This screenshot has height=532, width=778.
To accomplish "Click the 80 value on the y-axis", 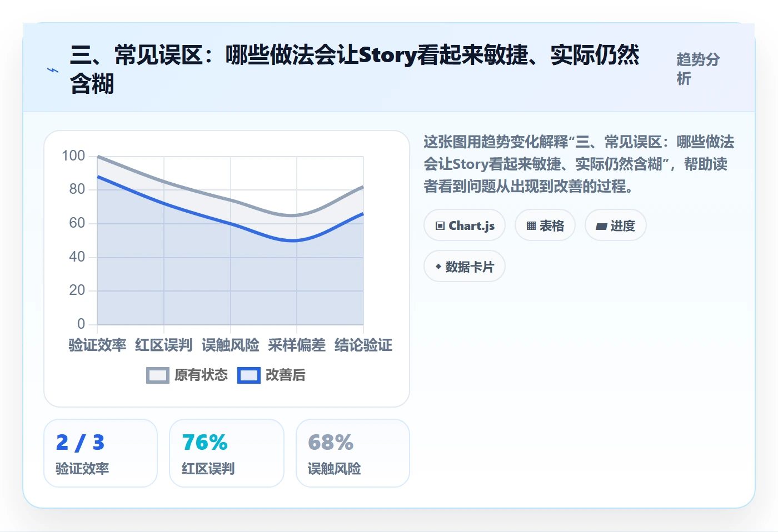I will click(77, 189).
